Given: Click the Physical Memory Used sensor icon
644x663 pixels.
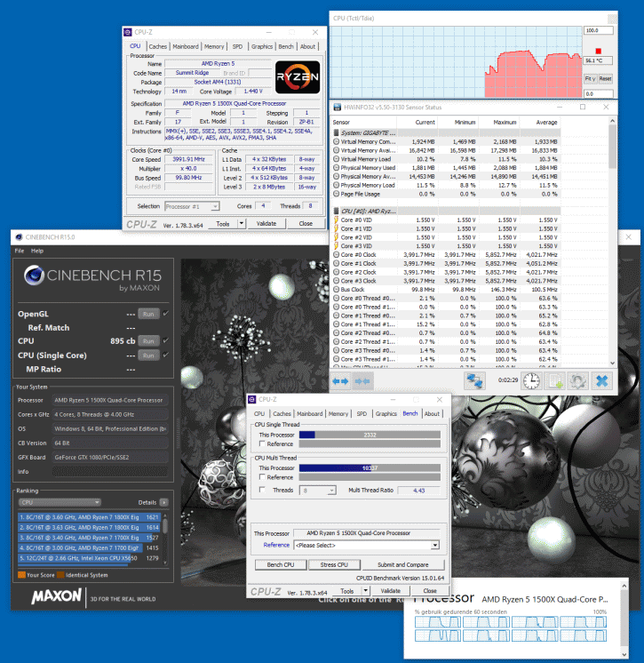Looking at the screenshot, I should (337, 168).
